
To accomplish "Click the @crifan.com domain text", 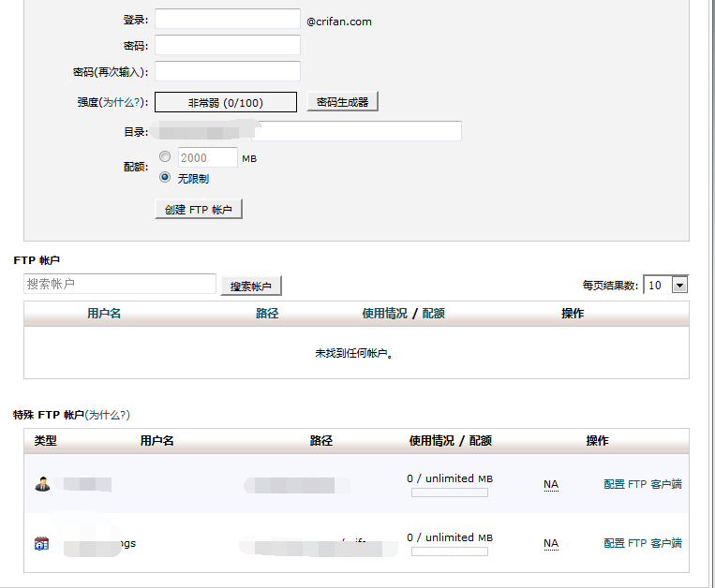I will click(x=339, y=22).
